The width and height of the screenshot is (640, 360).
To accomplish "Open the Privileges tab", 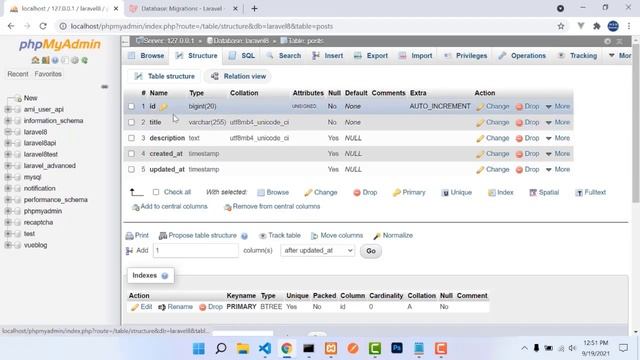I will (x=466, y=56).
